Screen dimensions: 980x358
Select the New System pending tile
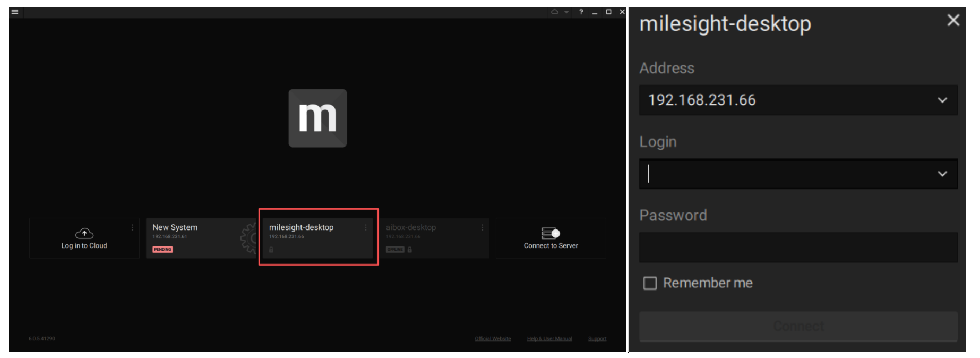[196, 238]
